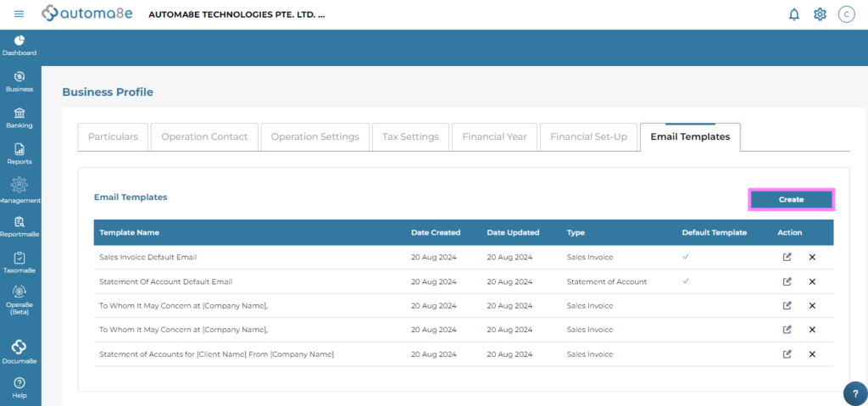
Task: Click the Email Templates section heading
Action: tap(131, 197)
